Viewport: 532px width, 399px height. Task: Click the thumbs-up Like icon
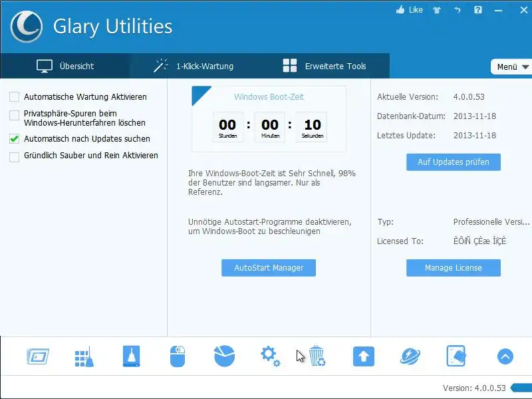[x=400, y=10]
